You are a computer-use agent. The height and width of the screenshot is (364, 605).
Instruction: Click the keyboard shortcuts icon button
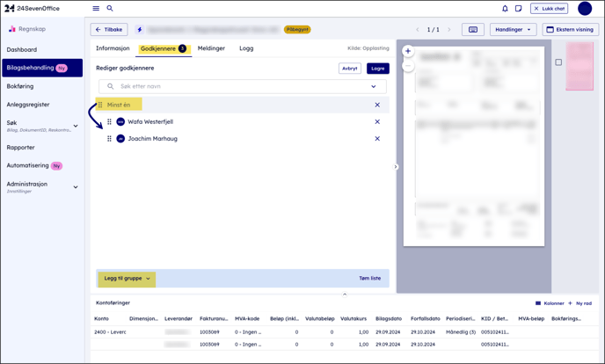click(x=472, y=30)
